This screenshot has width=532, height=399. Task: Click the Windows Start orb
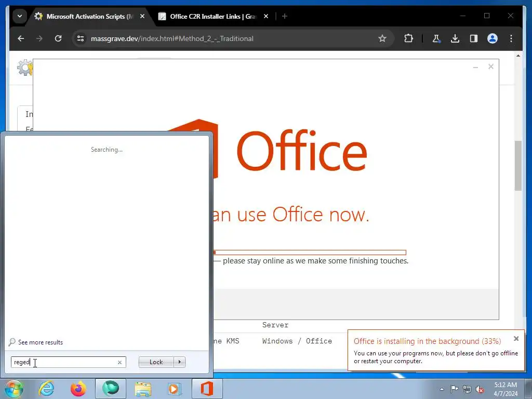pos(14,389)
